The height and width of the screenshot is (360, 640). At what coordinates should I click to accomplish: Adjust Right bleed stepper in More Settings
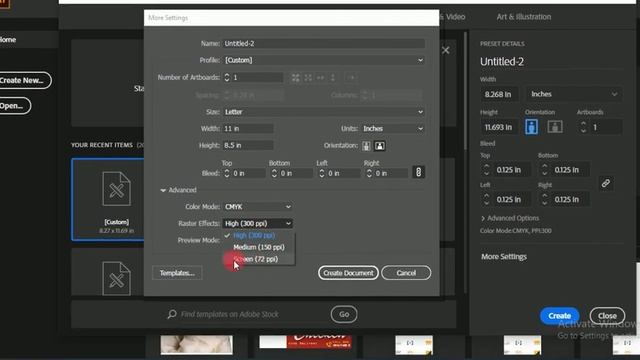pyautogui.click(x=369, y=173)
